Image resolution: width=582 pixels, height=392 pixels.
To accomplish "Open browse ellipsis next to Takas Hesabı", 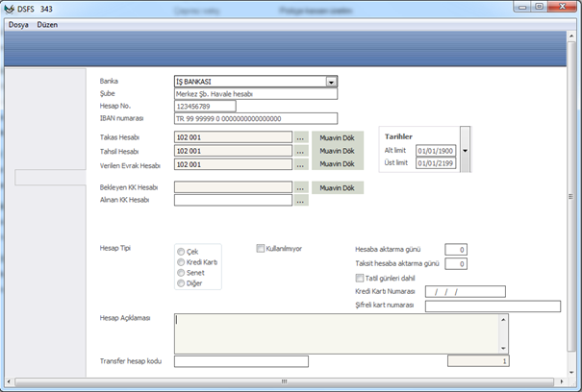I will coord(301,137).
